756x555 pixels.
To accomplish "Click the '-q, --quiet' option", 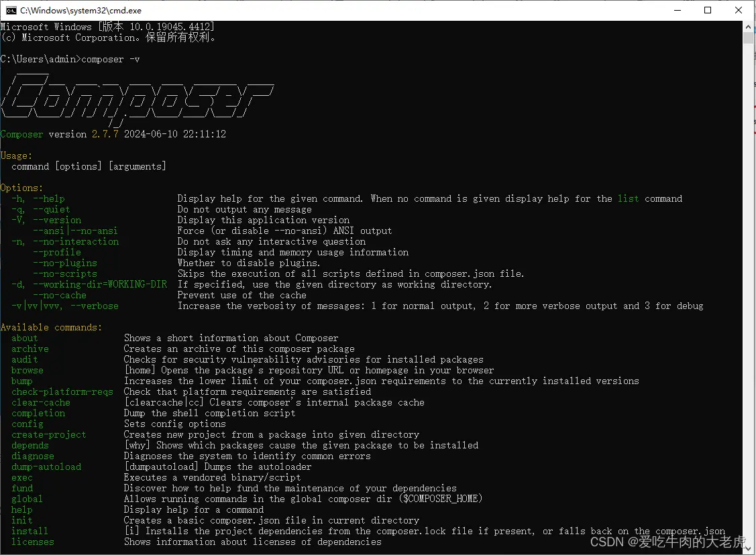I will pyautogui.click(x=41, y=209).
